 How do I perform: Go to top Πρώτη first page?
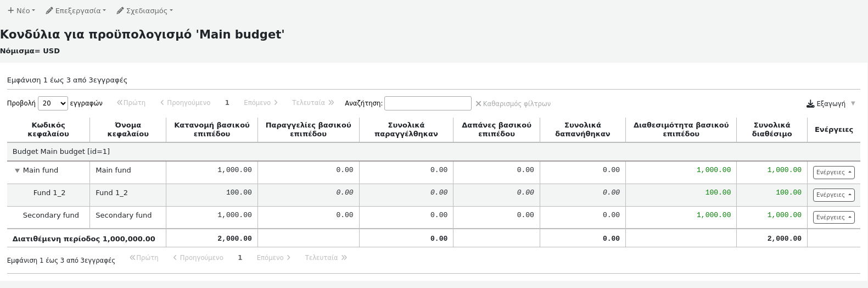point(131,103)
